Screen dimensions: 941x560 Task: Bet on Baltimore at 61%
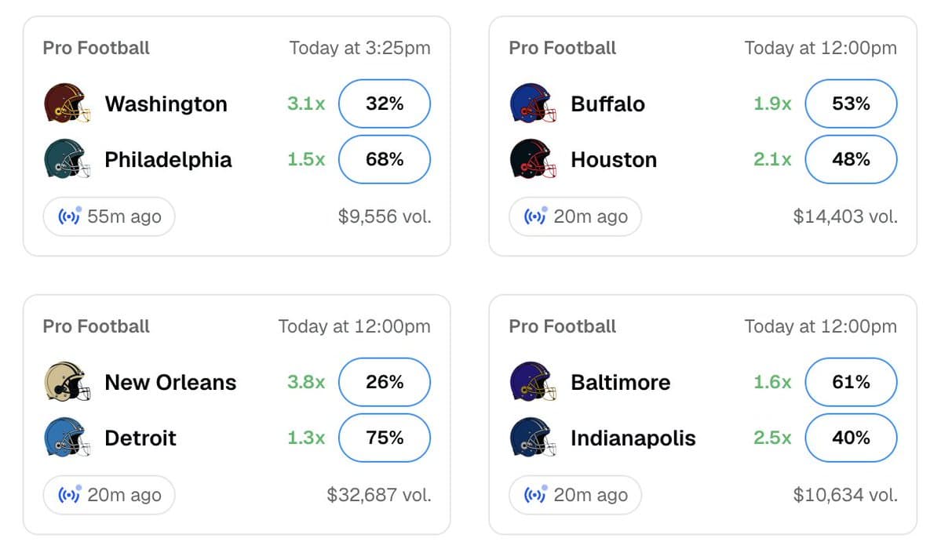pos(851,382)
